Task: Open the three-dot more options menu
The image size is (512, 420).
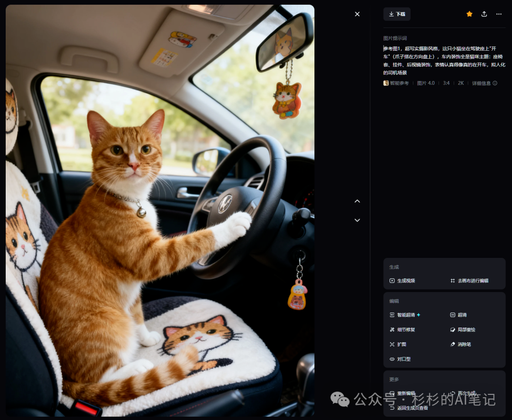Action: pyautogui.click(x=499, y=14)
